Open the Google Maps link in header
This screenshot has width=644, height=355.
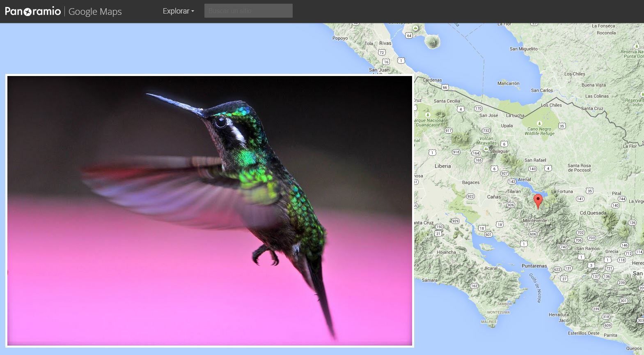[x=95, y=12]
